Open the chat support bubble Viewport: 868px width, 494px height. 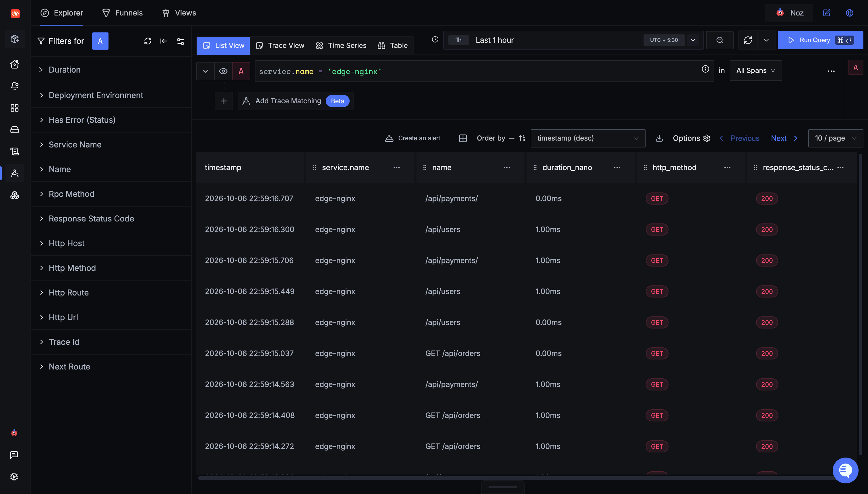tap(846, 470)
